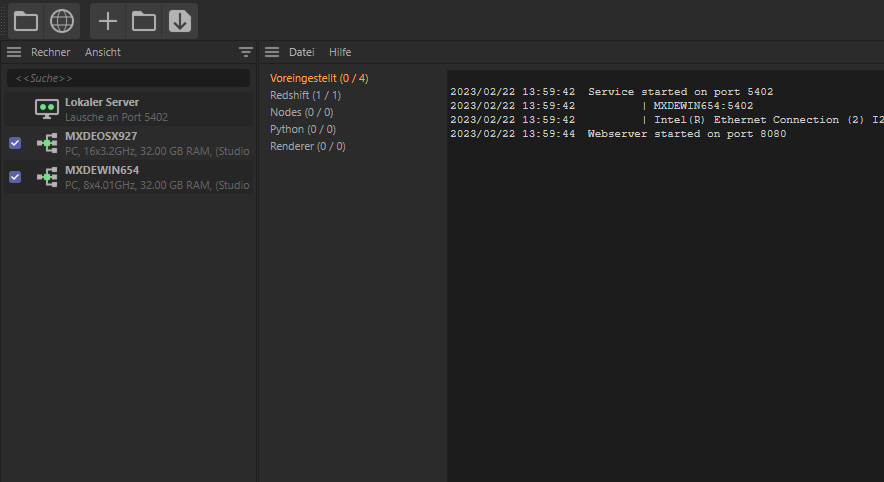Uncheck the MXDEWIN654 machine checkbox
This screenshot has width=884, height=482.
[x=15, y=177]
